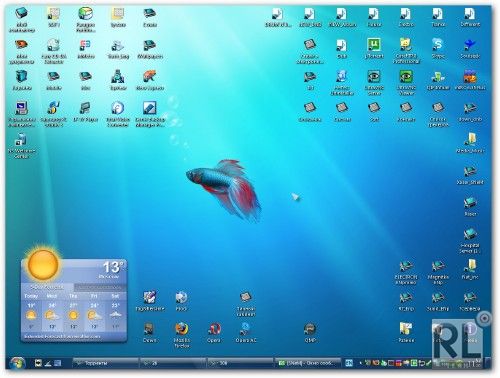Open the red Opera browser icon
500x378 pixels.
point(214,332)
